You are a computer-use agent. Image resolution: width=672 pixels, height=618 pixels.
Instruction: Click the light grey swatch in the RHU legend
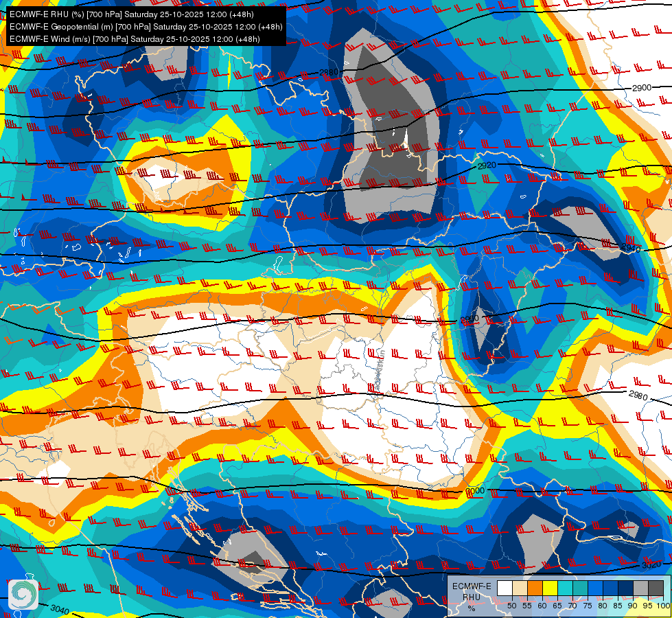pyautogui.click(x=641, y=588)
